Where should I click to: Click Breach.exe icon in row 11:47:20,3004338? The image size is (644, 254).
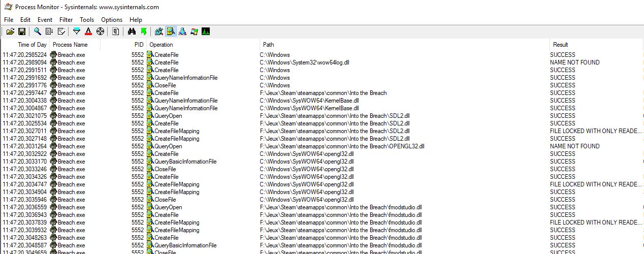[x=53, y=101]
